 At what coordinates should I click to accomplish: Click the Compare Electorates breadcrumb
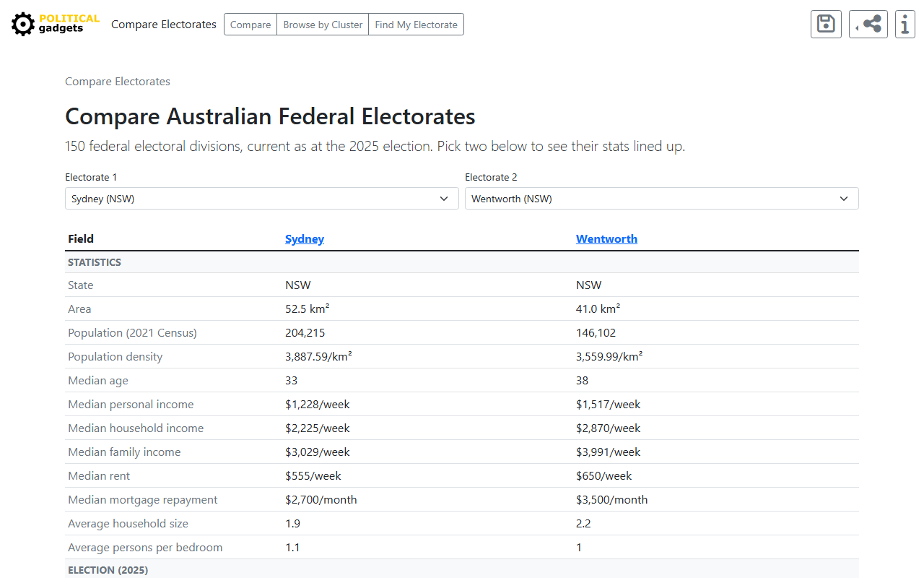[118, 82]
